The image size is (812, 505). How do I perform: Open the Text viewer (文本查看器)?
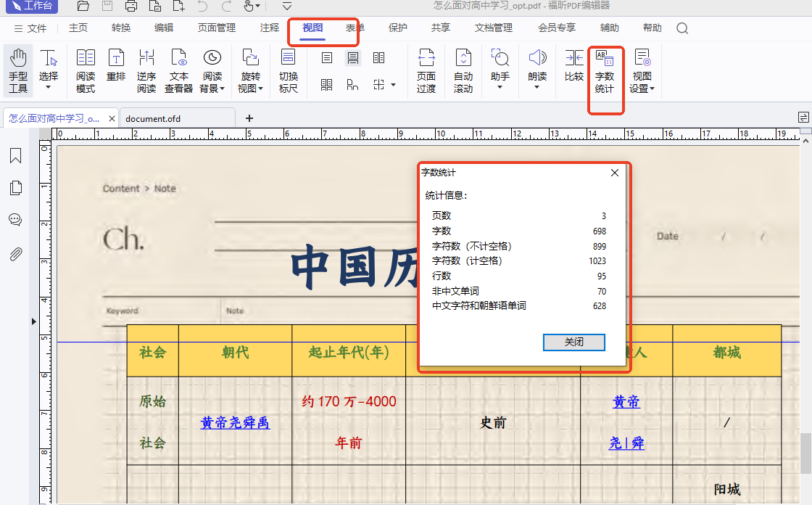coord(178,71)
